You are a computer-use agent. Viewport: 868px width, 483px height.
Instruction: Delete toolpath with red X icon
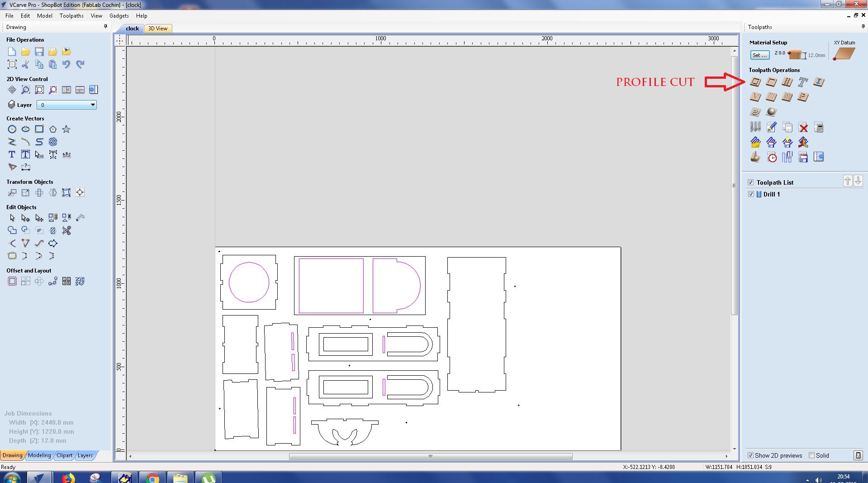[803, 127]
